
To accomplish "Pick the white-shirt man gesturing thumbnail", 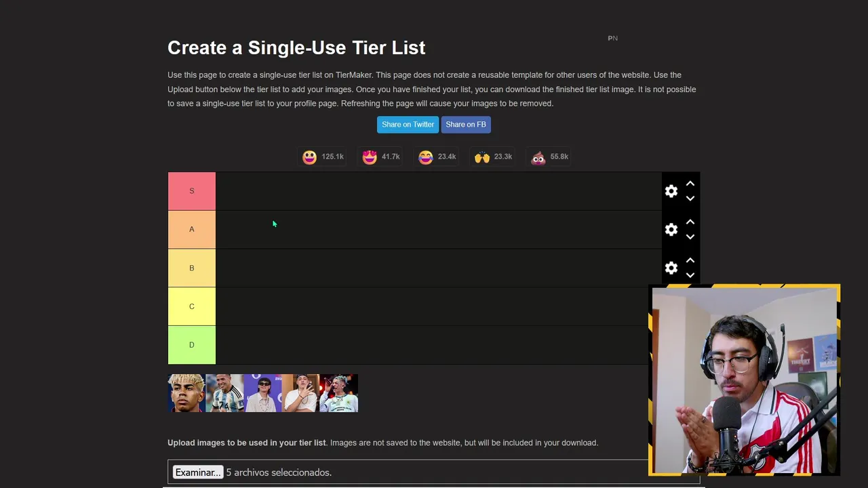I will coord(300,393).
